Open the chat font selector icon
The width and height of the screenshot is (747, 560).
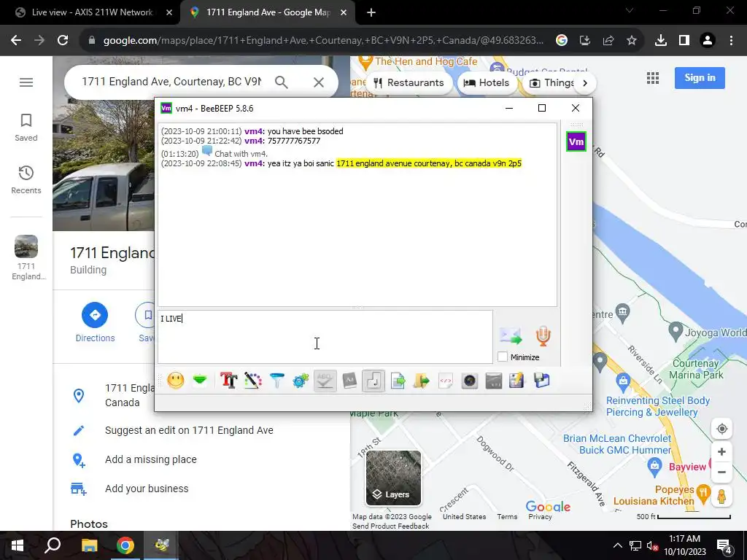pyautogui.click(x=228, y=381)
